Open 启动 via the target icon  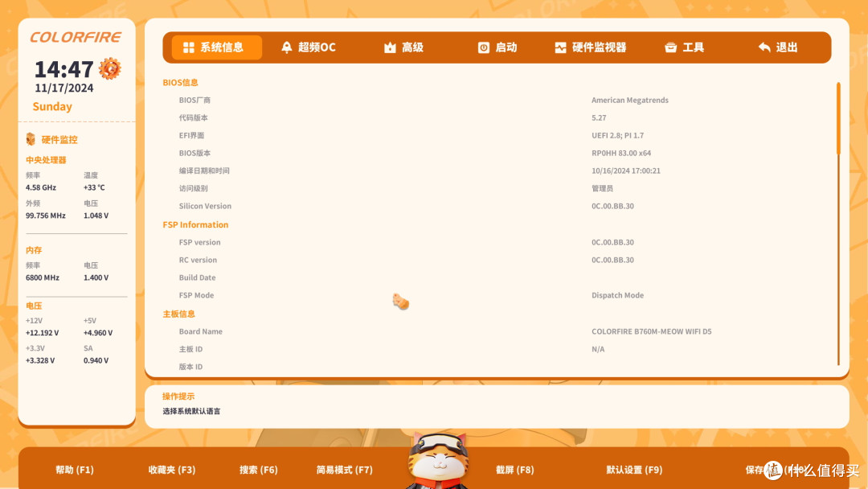click(x=483, y=47)
